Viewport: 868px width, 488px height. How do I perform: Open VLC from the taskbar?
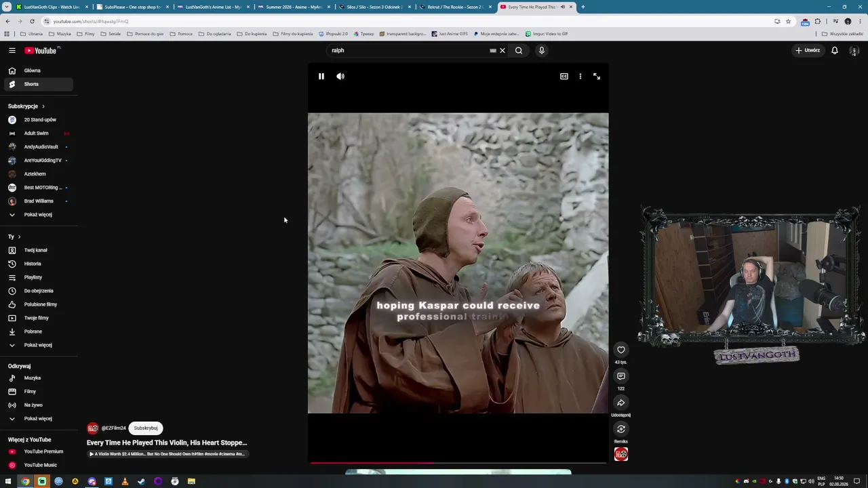pos(125,481)
